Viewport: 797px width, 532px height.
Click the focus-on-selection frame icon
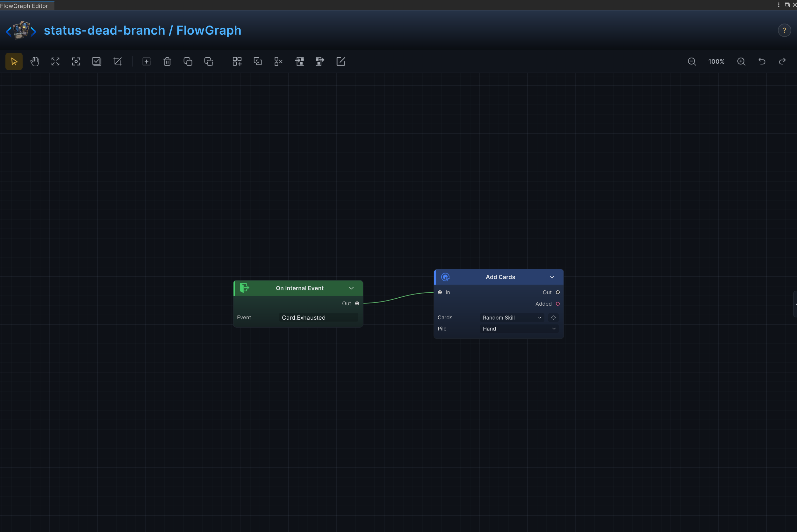(x=76, y=61)
